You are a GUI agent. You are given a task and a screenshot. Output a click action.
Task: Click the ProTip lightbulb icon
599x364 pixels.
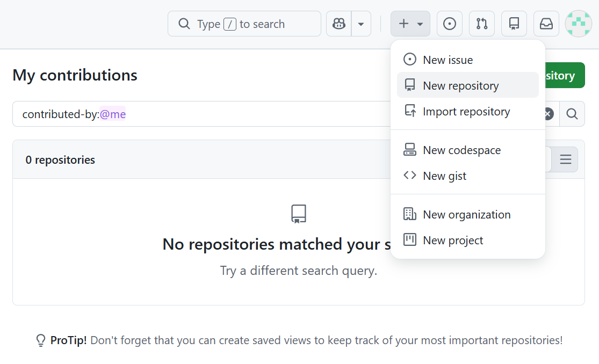pos(40,340)
